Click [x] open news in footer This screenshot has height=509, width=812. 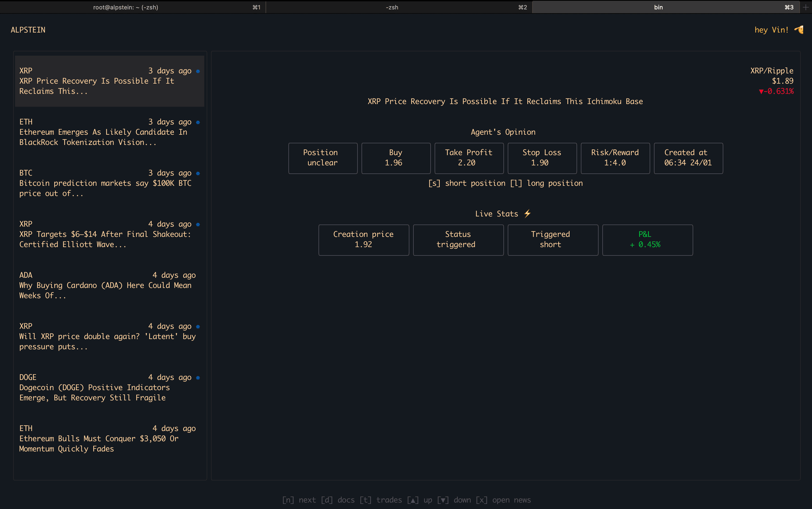tap(503, 500)
